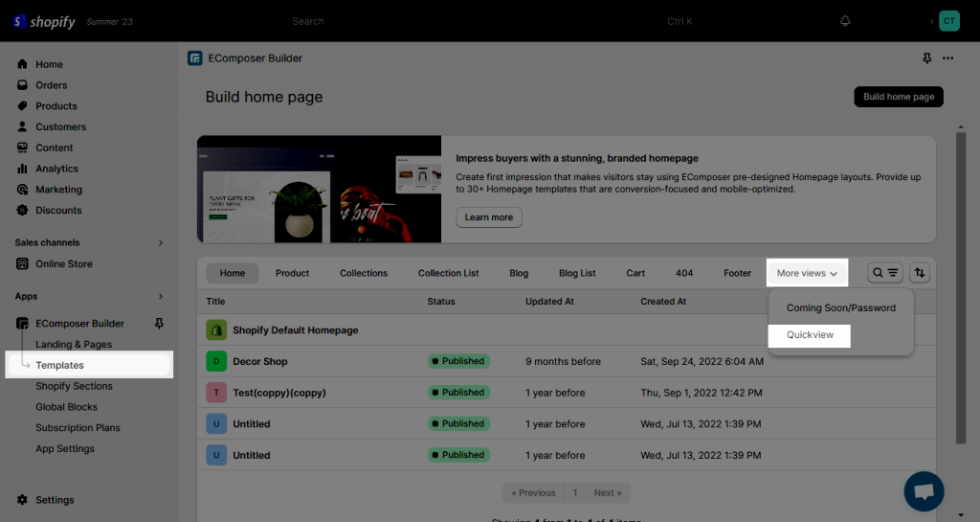Image resolution: width=980 pixels, height=522 pixels.
Task: Select page 1 in pagination
Action: (575, 492)
